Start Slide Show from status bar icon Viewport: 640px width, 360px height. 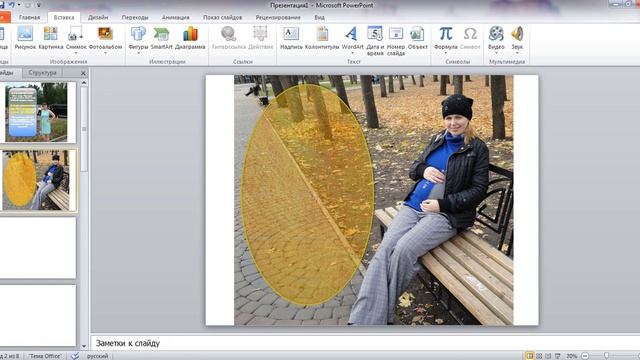click(x=558, y=356)
